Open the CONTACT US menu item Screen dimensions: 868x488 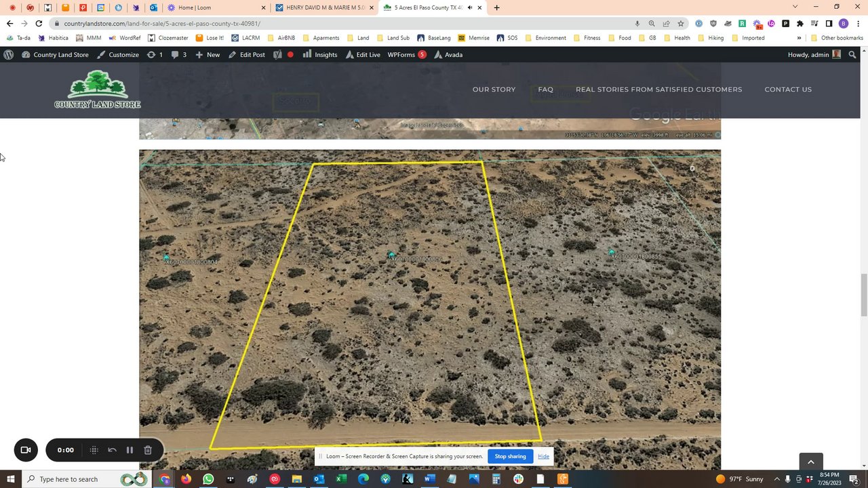click(788, 89)
